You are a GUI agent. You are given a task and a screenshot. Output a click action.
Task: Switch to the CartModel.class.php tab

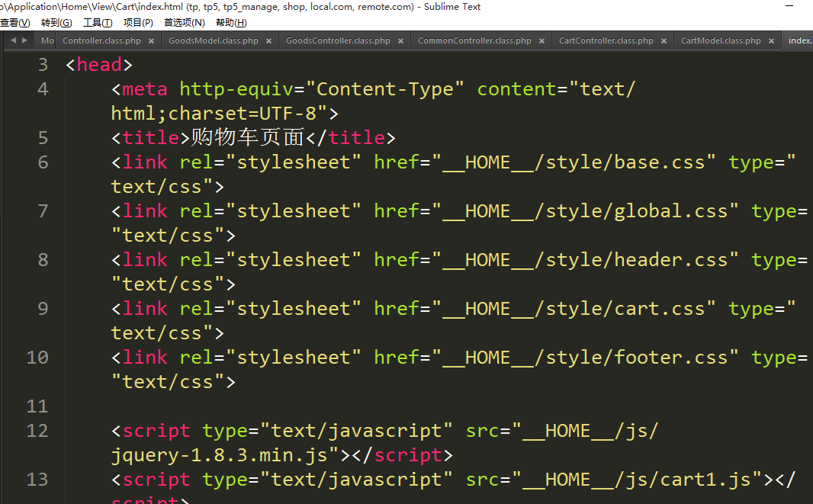tap(721, 41)
